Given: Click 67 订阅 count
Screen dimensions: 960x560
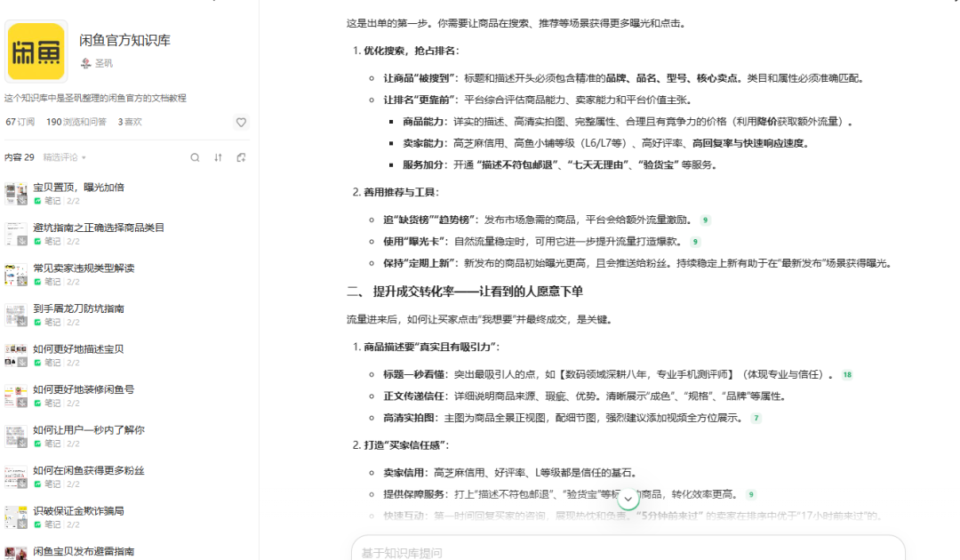Looking at the screenshot, I should 20,122.
